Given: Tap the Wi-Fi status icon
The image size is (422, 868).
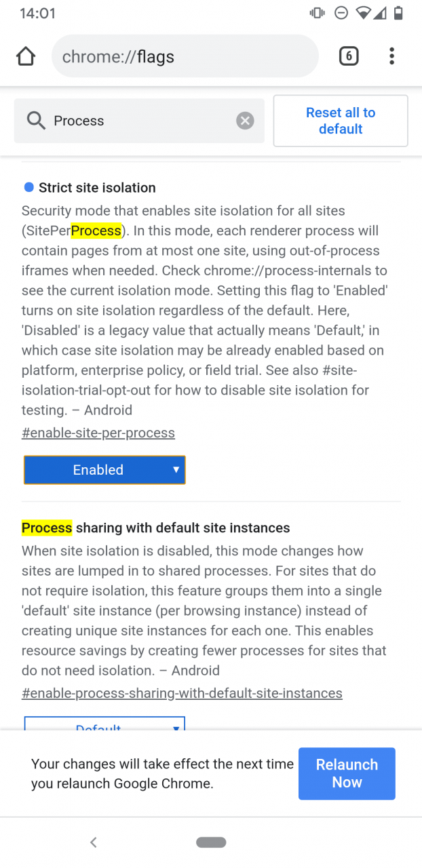Looking at the screenshot, I should point(363,13).
